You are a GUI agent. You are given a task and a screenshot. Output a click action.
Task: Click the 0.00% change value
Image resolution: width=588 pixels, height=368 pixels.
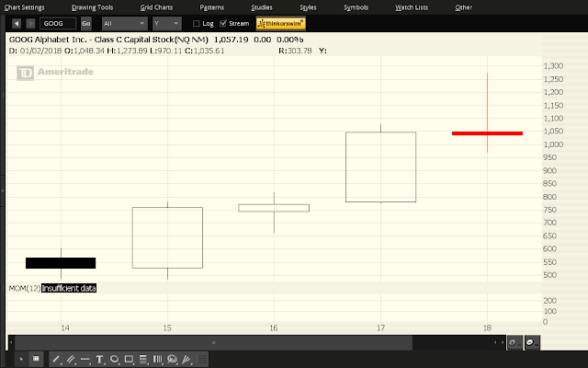point(290,40)
